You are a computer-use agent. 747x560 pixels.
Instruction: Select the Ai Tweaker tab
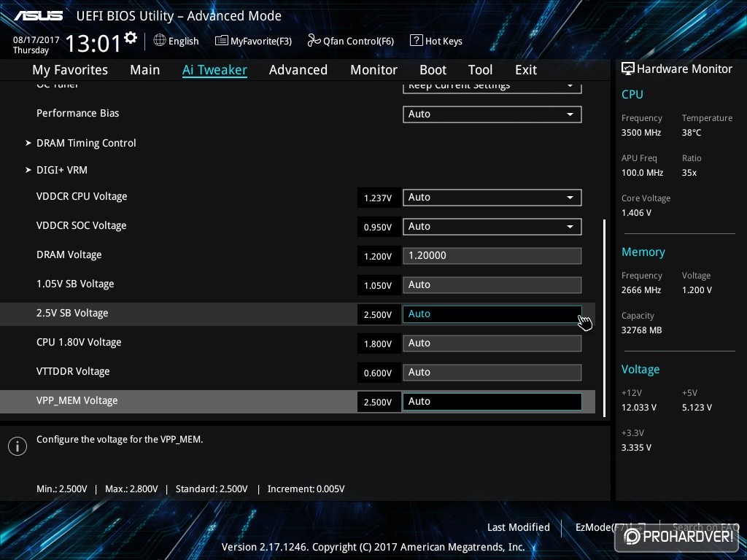tap(214, 70)
